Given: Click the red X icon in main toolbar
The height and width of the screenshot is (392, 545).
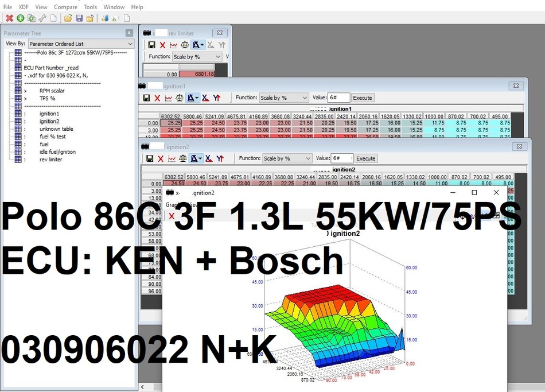Looking at the screenshot, I should pyautogui.click(x=9, y=18).
